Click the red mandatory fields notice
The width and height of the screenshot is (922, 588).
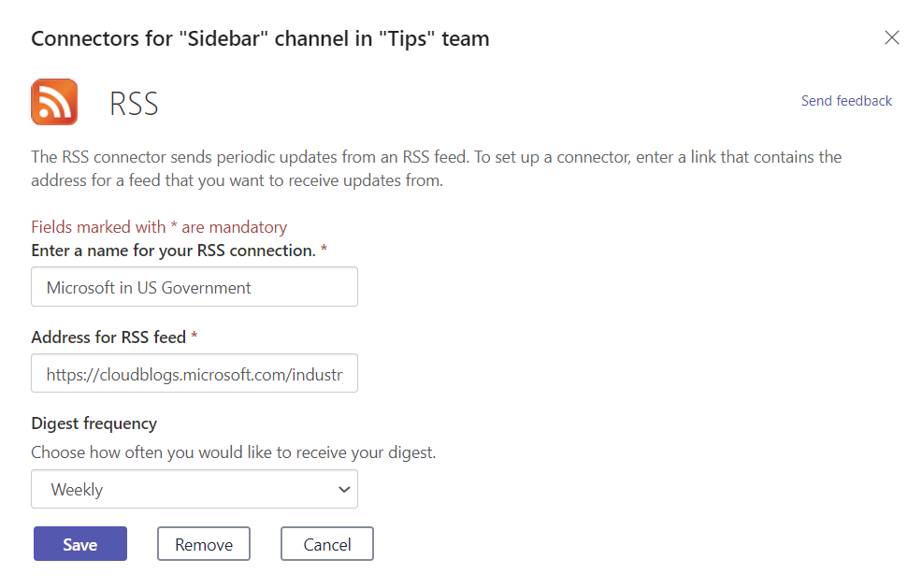(159, 227)
